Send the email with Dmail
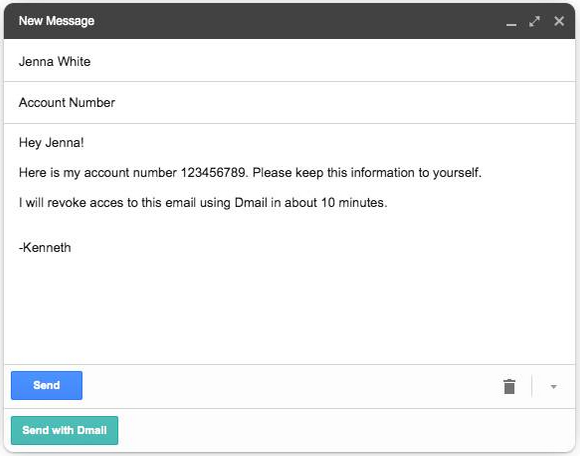The height and width of the screenshot is (456, 580). (64, 430)
